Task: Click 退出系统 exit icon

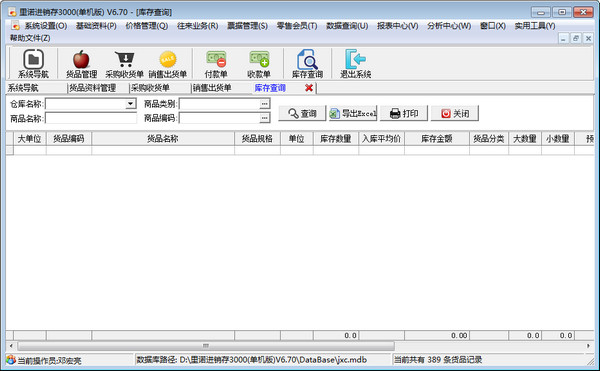Action: point(355,63)
